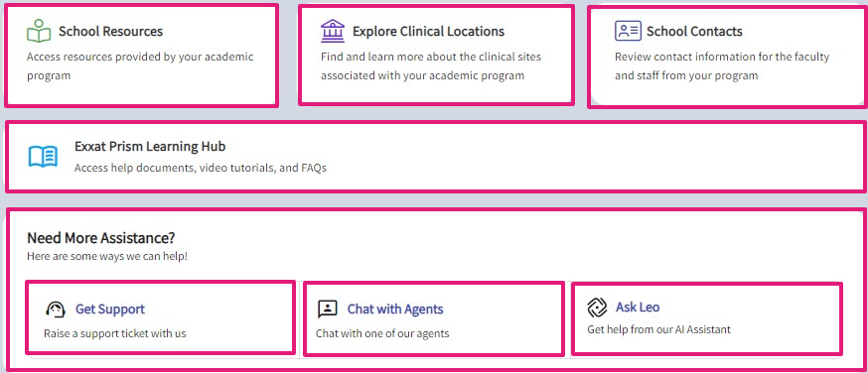Click the Explore Clinical Locations building icon
The image size is (868, 373).
click(332, 31)
